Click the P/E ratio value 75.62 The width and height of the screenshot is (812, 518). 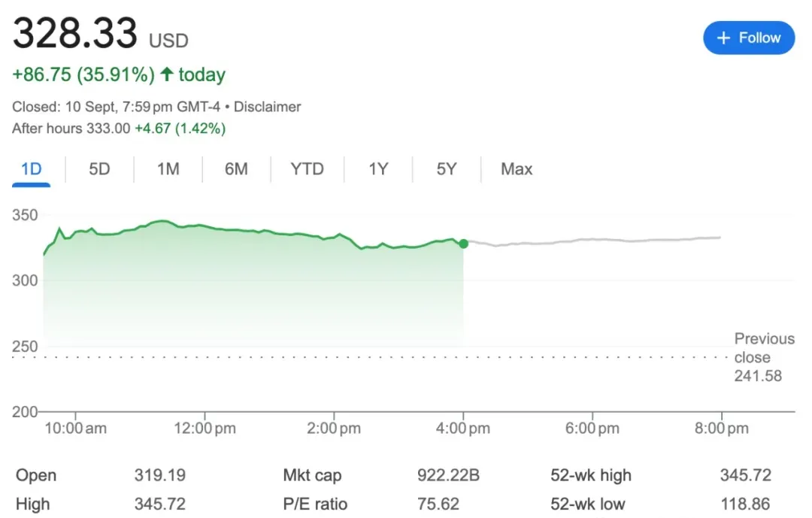click(x=438, y=504)
